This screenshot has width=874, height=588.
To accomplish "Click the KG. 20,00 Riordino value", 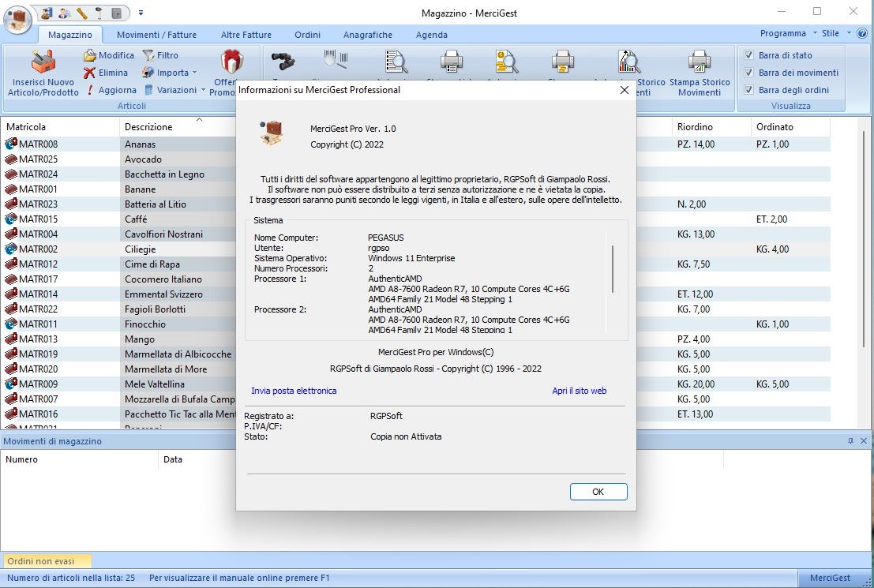I will click(696, 384).
